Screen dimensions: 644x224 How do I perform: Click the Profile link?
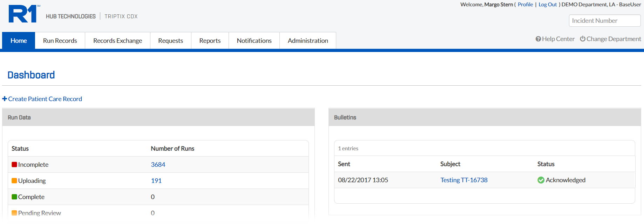pos(525,5)
